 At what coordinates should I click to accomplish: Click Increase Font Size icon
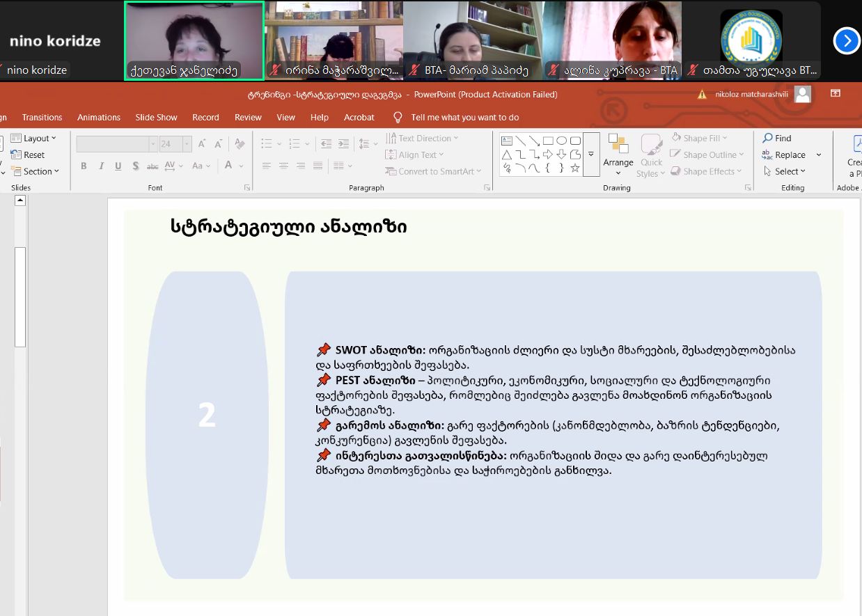pyautogui.click(x=202, y=144)
